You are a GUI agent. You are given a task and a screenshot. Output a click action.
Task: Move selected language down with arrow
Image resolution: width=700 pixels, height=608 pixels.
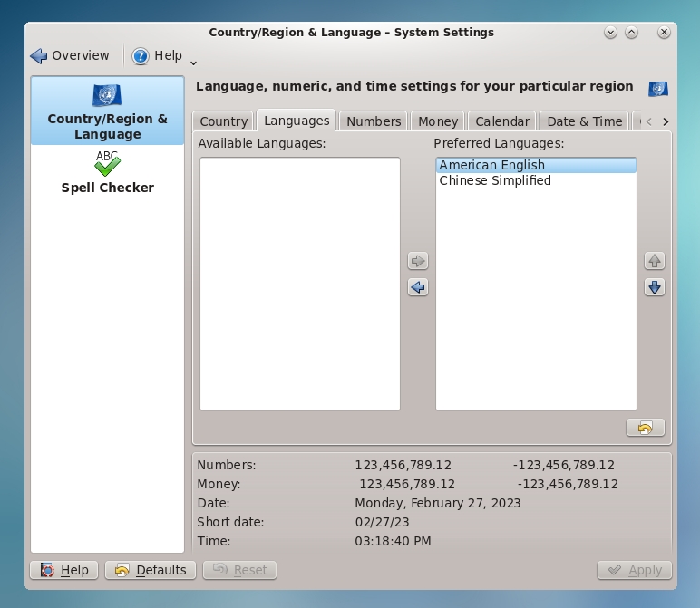654,287
